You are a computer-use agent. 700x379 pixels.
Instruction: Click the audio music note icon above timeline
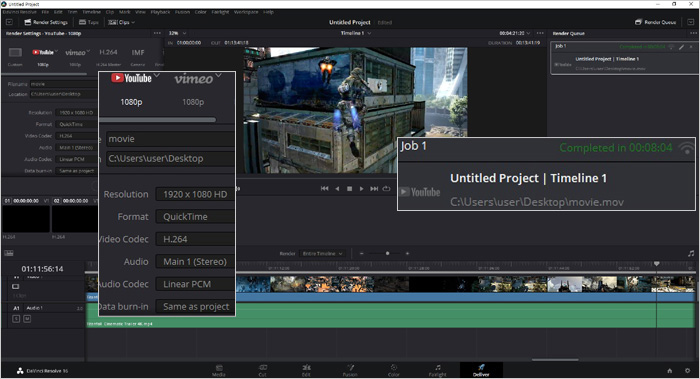click(x=691, y=254)
